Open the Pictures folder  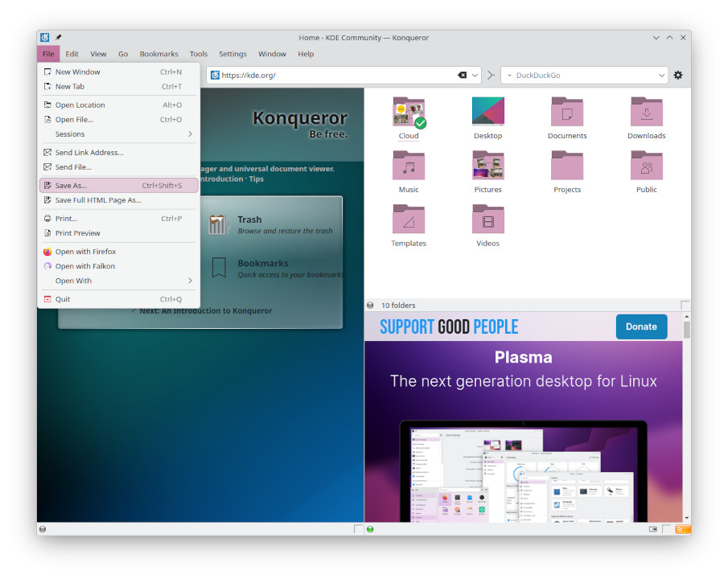[487, 170]
